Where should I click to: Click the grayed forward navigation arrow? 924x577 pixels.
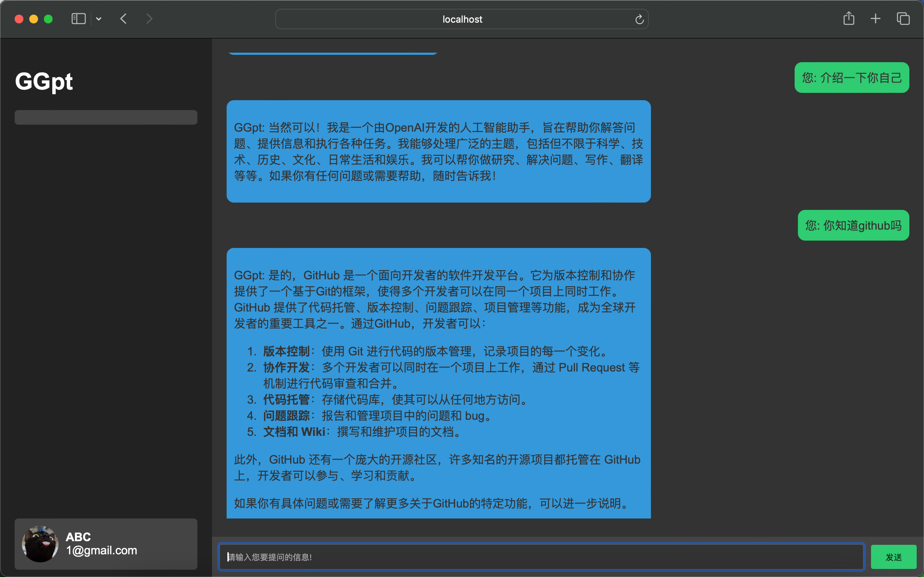coord(149,19)
